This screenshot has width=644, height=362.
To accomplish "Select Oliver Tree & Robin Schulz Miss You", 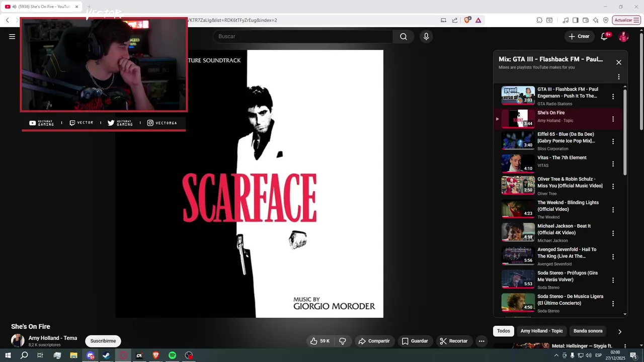I will tap(570, 183).
